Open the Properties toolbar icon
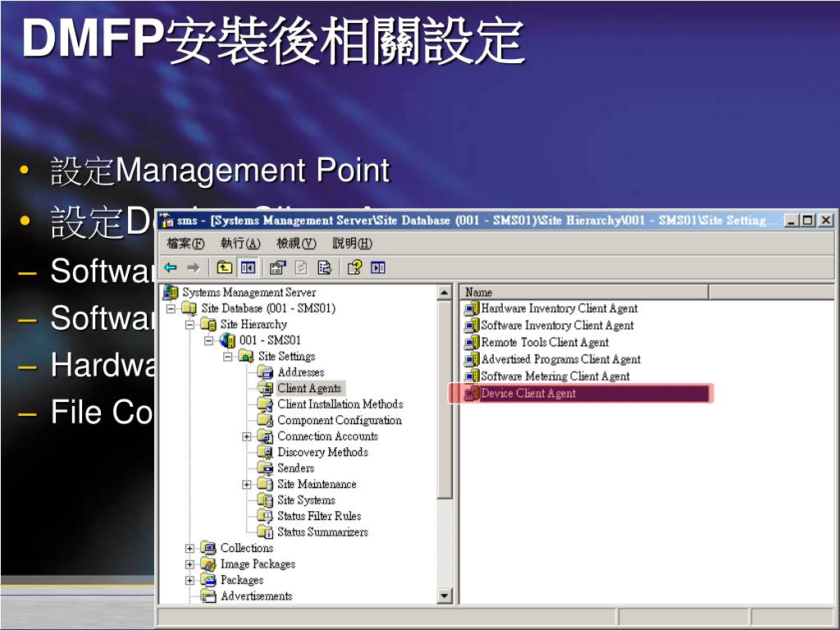This screenshot has height=630, width=840. tap(277, 267)
